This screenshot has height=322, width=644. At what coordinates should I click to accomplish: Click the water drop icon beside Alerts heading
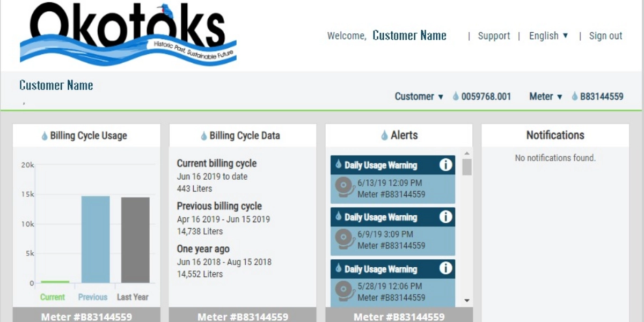point(384,136)
